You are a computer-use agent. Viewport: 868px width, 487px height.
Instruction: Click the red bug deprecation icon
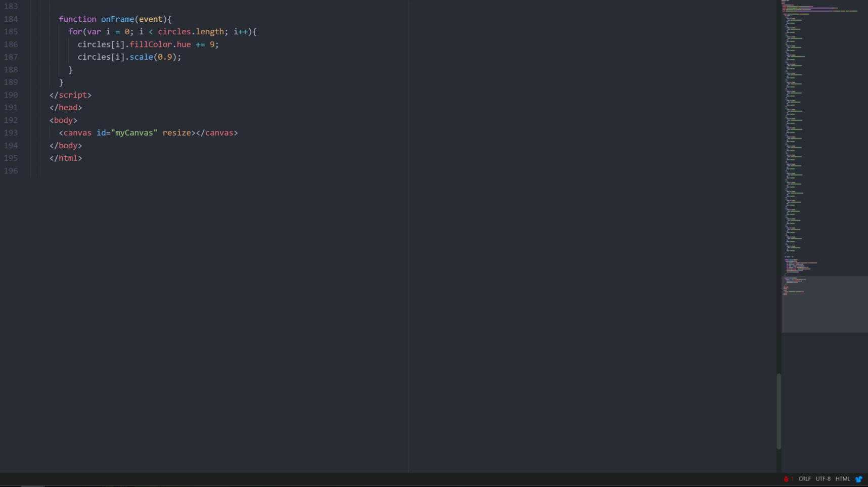coord(786,479)
